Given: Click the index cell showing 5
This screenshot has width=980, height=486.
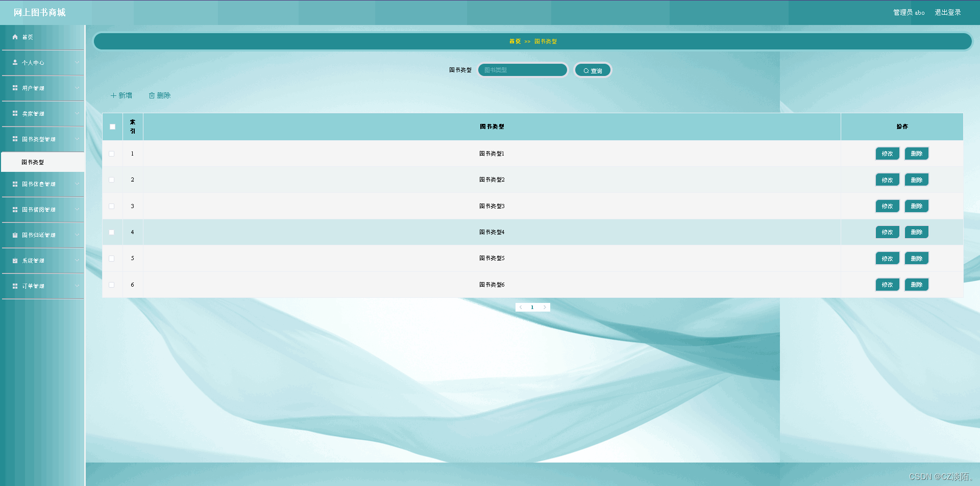Looking at the screenshot, I should [132, 258].
